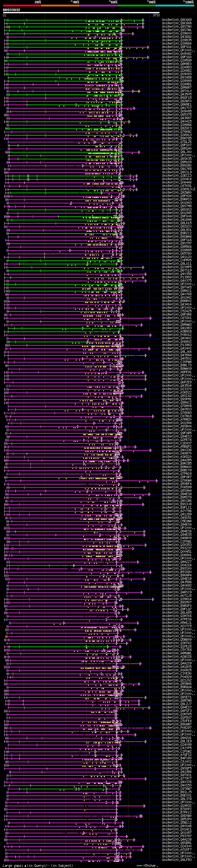Click the query end position 373 label
Image resolution: width=197 pixels, height=868 pixels.
tap(155, 15)
